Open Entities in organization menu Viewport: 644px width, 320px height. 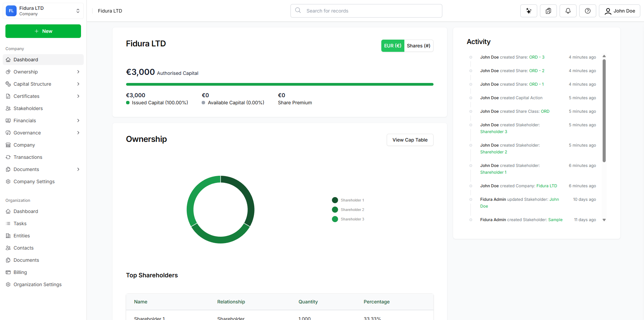point(22,236)
